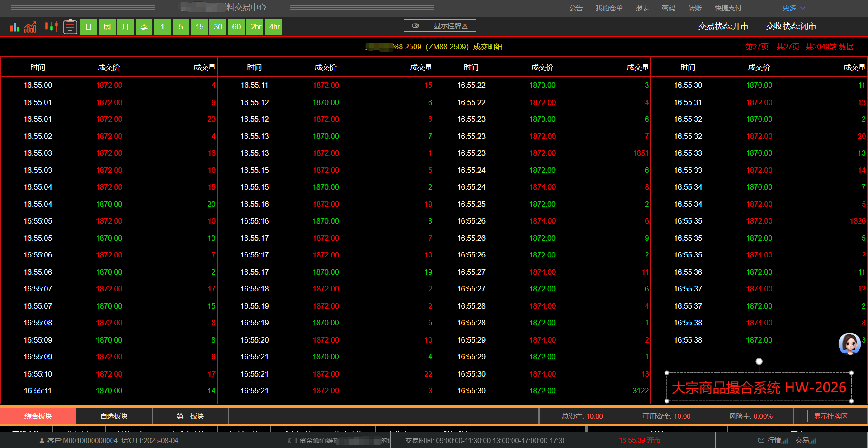Open the trend line chart icon

30,27
